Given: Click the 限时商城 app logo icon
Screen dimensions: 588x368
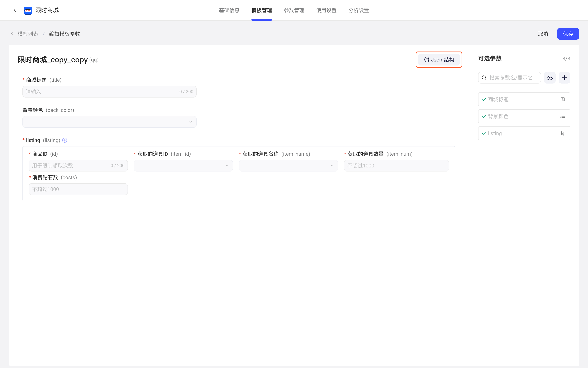Looking at the screenshot, I should click(x=28, y=10).
